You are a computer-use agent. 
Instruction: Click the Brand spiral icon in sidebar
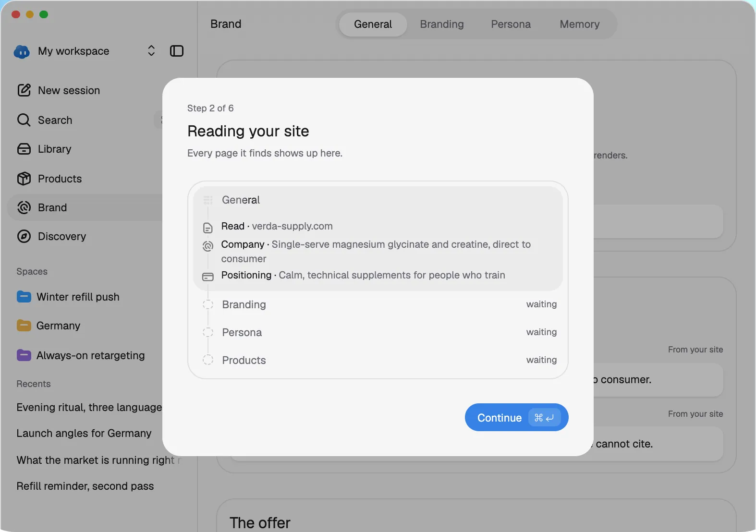point(24,207)
